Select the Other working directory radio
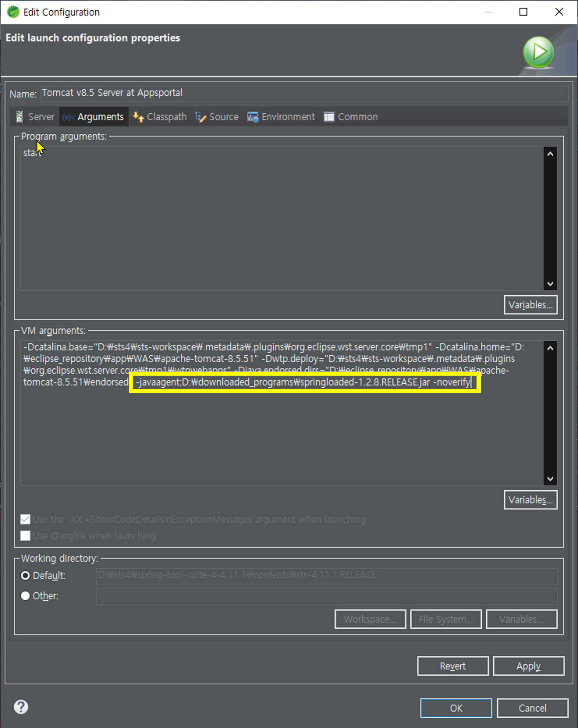 coord(25,596)
